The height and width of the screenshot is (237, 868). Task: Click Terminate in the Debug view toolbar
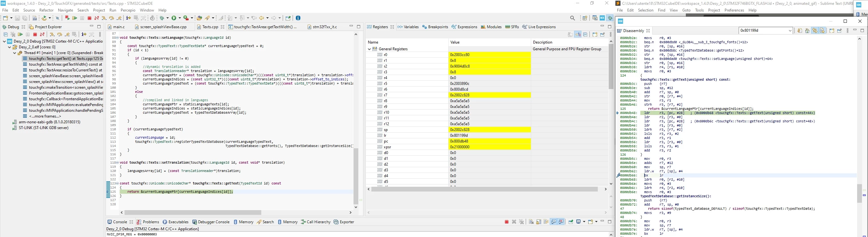(35, 34)
